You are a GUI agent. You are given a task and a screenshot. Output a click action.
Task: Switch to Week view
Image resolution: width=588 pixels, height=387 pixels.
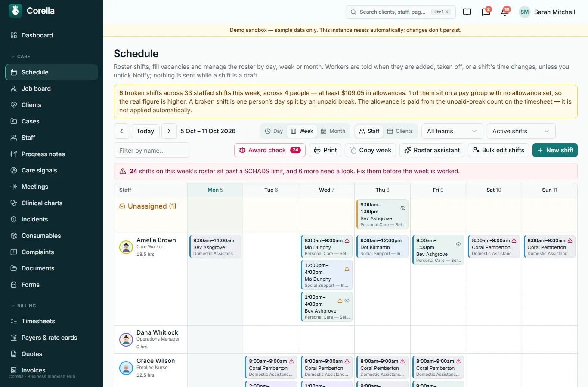pos(302,131)
